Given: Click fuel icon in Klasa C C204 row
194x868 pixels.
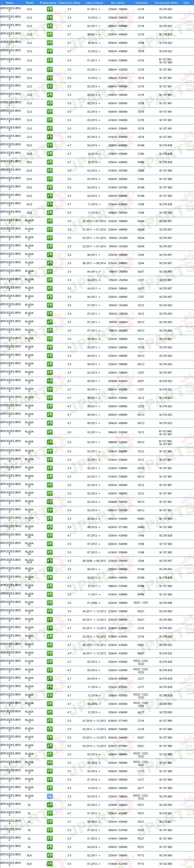Looking at the screenshot, I should [x=50, y=255].
